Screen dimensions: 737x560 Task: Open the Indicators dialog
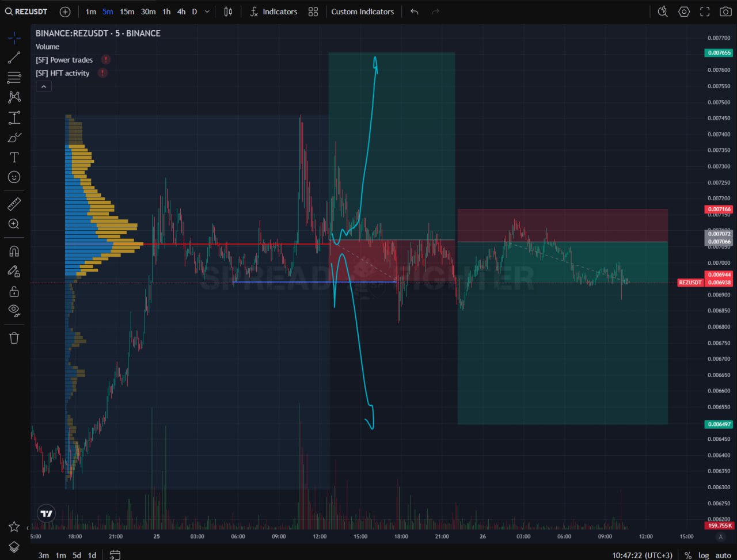click(x=274, y=11)
